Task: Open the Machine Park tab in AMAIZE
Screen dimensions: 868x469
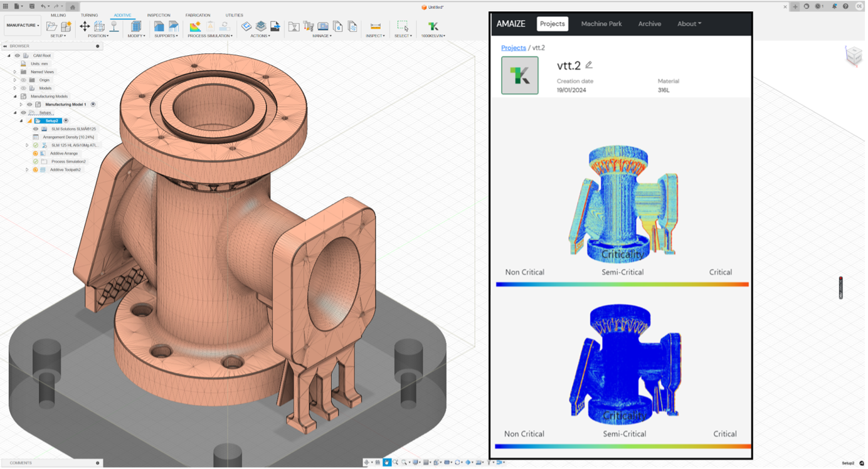Action: (601, 24)
